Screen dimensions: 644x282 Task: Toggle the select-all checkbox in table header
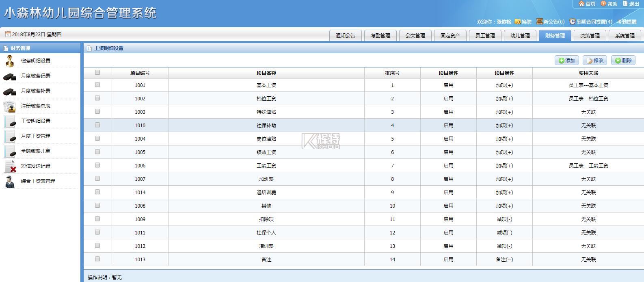pos(97,73)
